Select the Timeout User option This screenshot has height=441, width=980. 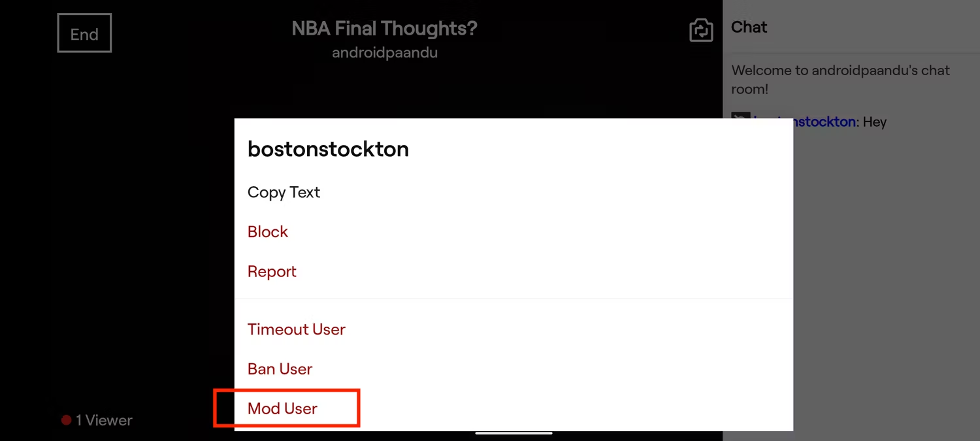(x=296, y=329)
